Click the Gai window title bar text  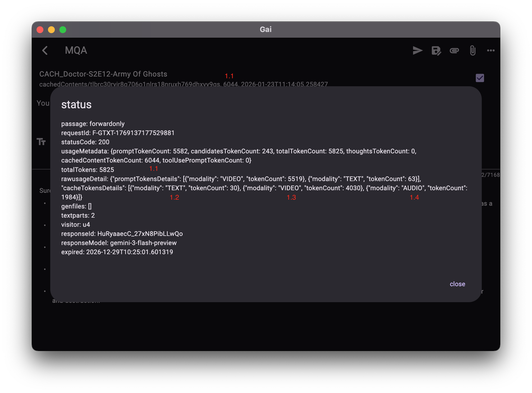[265, 29]
